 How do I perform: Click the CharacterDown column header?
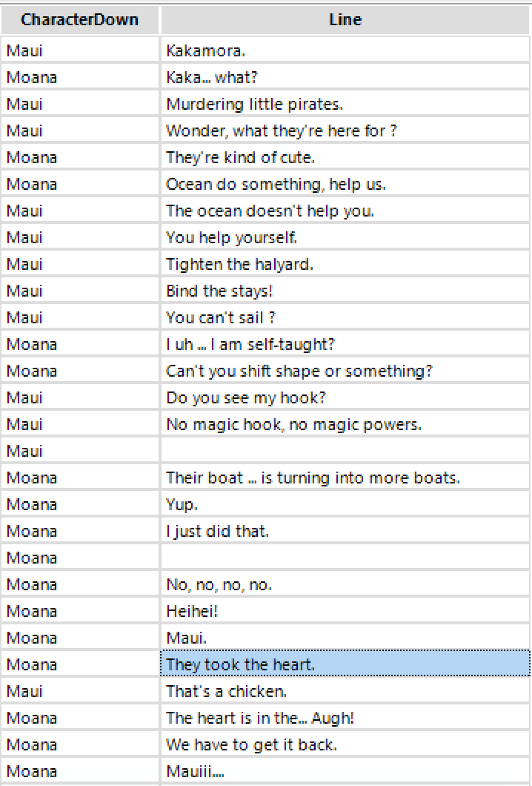tap(79, 19)
